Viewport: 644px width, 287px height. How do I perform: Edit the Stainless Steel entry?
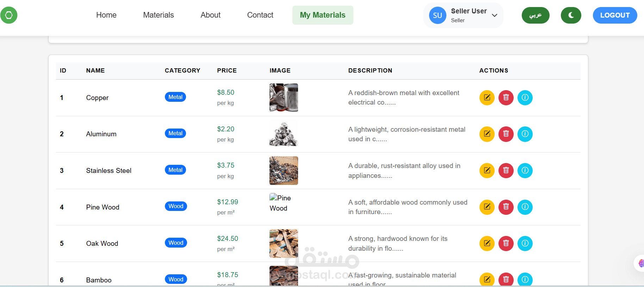tap(487, 170)
